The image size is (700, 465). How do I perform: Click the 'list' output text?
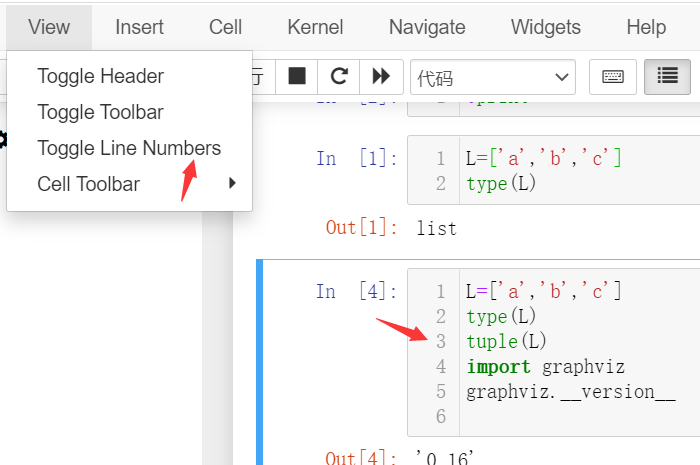[x=437, y=228]
